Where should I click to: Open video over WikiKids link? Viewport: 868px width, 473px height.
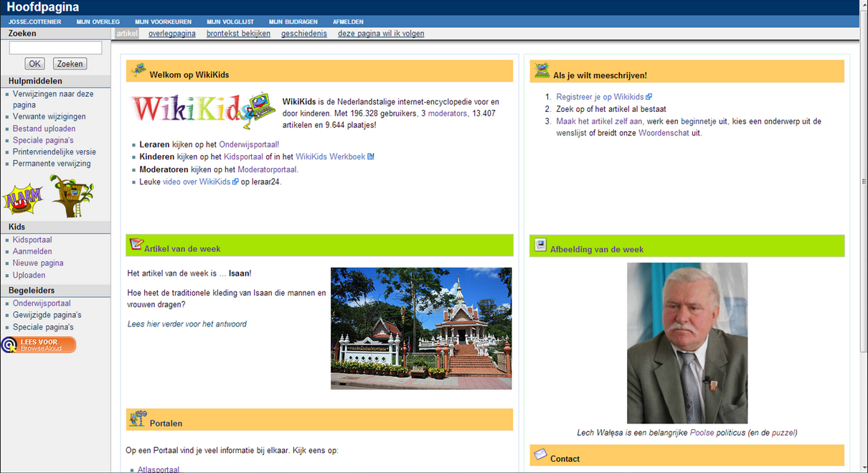[x=197, y=182]
